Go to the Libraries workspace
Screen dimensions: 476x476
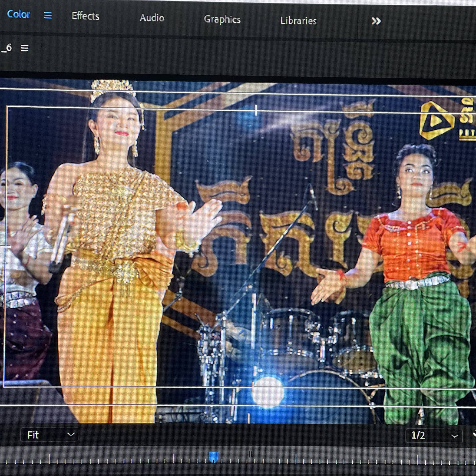(x=298, y=21)
